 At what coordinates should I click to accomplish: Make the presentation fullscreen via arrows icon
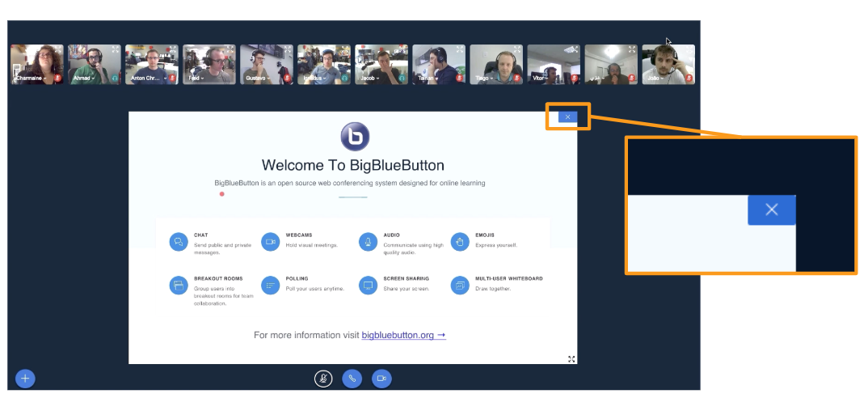(x=571, y=359)
